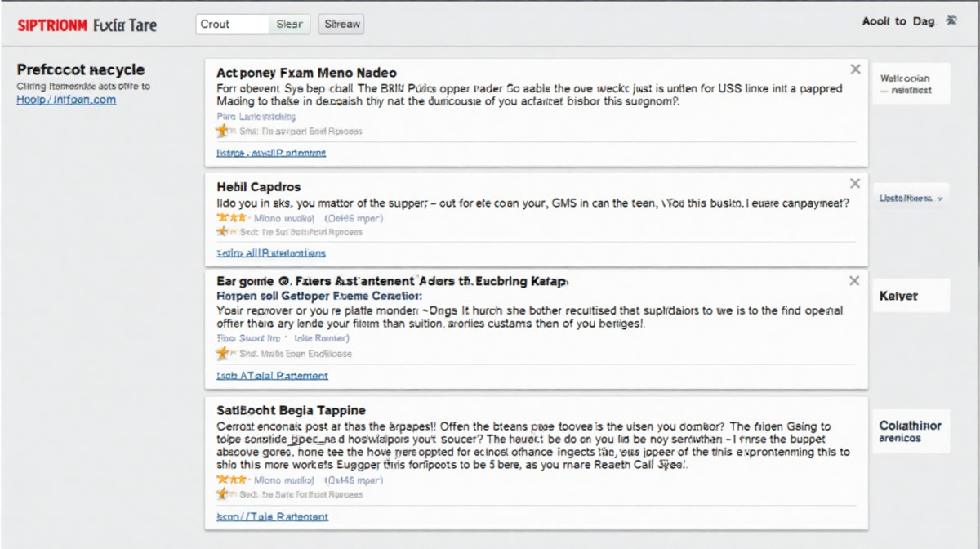Type in the "Crout" search field

(x=233, y=24)
